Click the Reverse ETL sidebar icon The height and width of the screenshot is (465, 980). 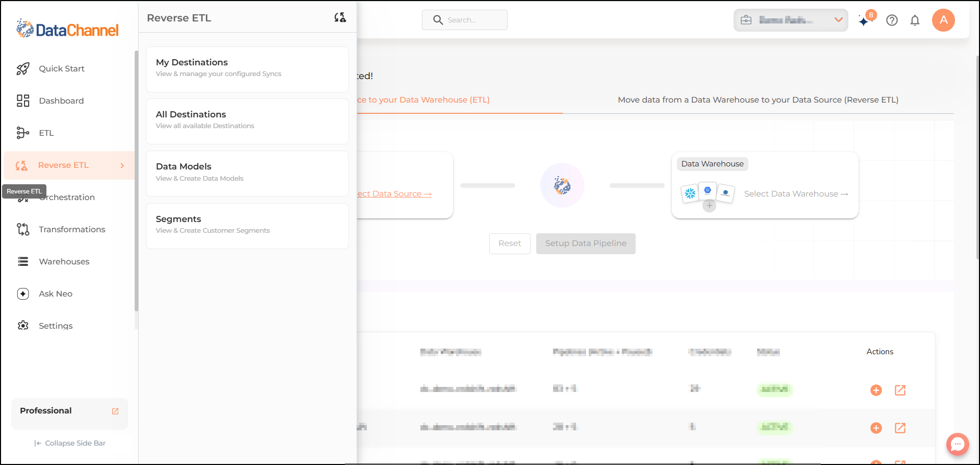21,165
